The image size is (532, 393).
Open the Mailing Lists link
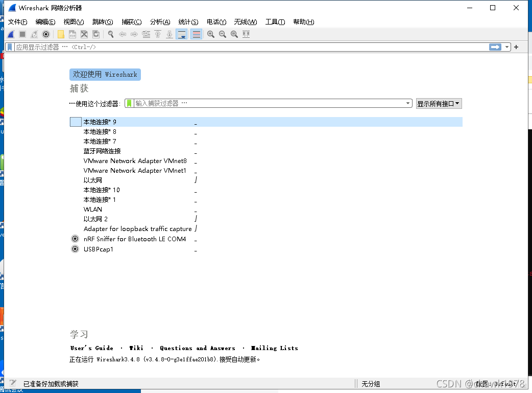(x=275, y=348)
